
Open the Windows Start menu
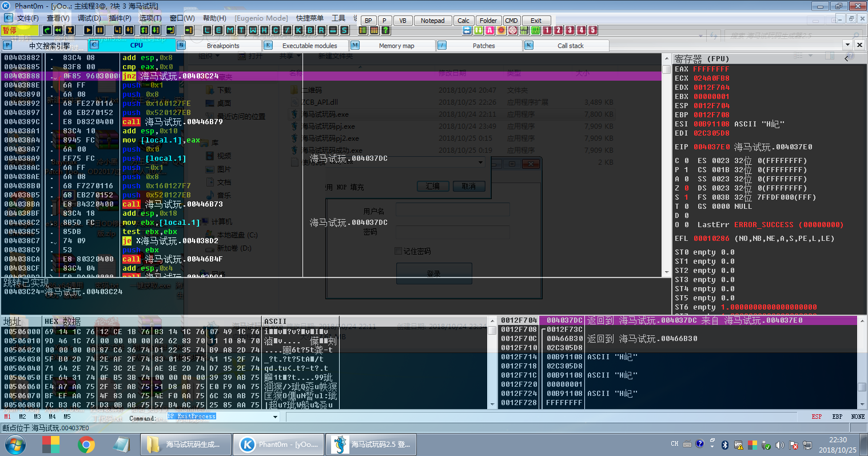pyautogui.click(x=15, y=444)
